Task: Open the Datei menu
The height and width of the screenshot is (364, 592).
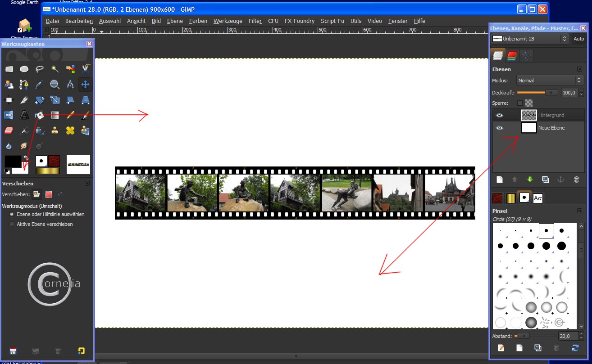Action: (x=52, y=21)
